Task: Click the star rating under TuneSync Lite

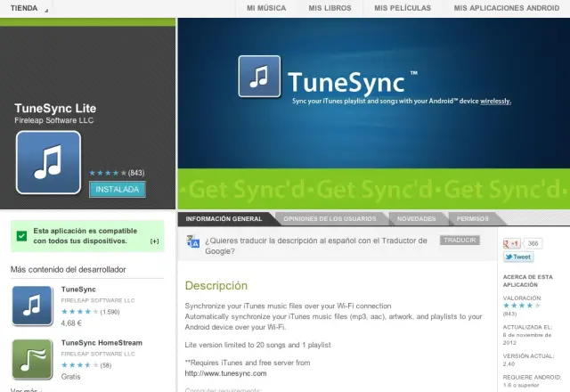Action: pyautogui.click(x=107, y=173)
